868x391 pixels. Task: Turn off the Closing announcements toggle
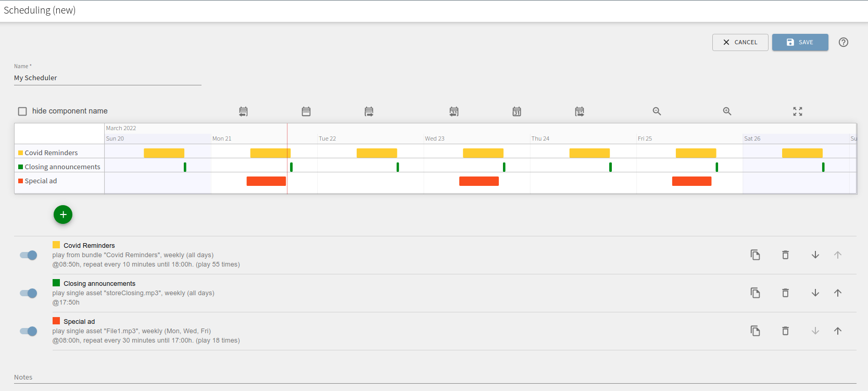[x=29, y=293]
